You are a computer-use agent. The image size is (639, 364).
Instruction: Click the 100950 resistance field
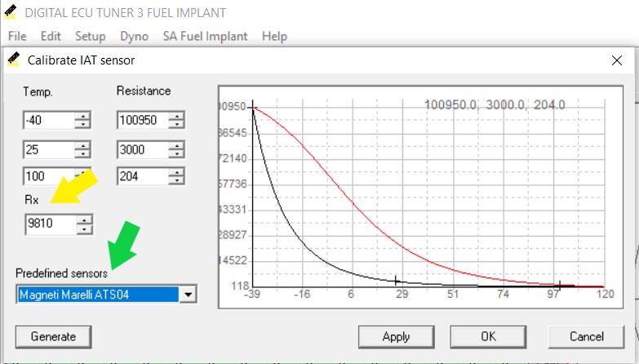(143, 120)
